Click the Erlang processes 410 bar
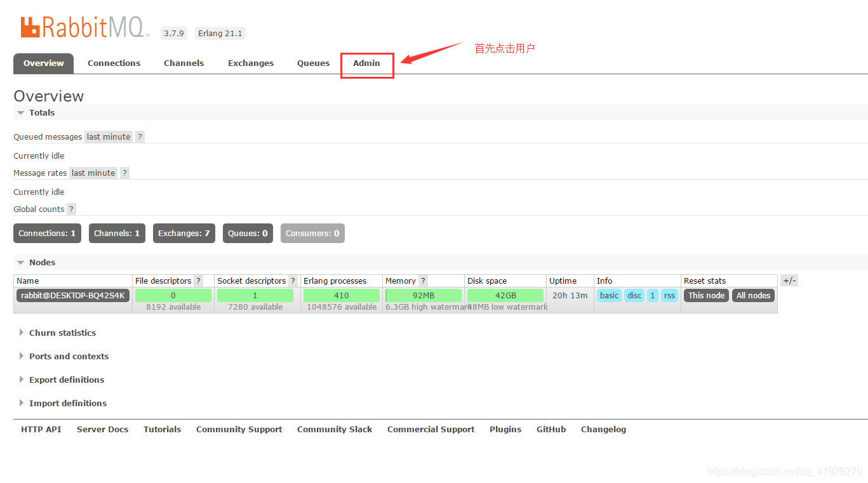 coord(342,295)
